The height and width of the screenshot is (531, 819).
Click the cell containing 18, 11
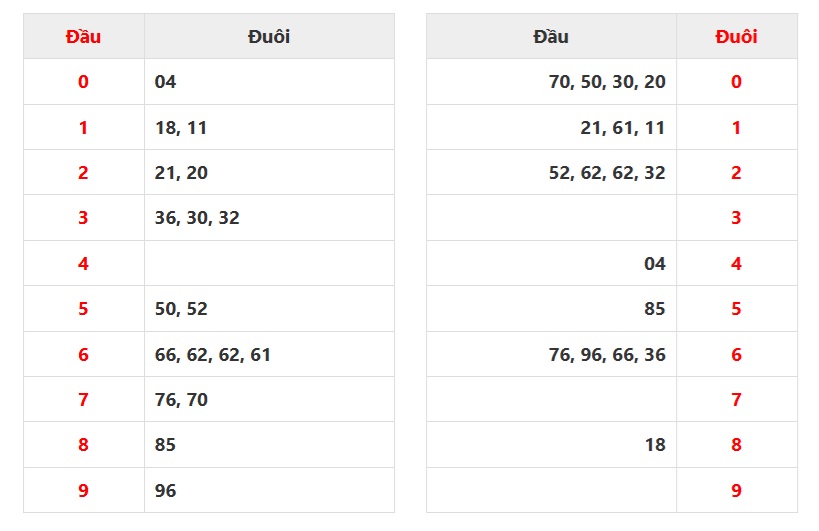pos(181,127)
